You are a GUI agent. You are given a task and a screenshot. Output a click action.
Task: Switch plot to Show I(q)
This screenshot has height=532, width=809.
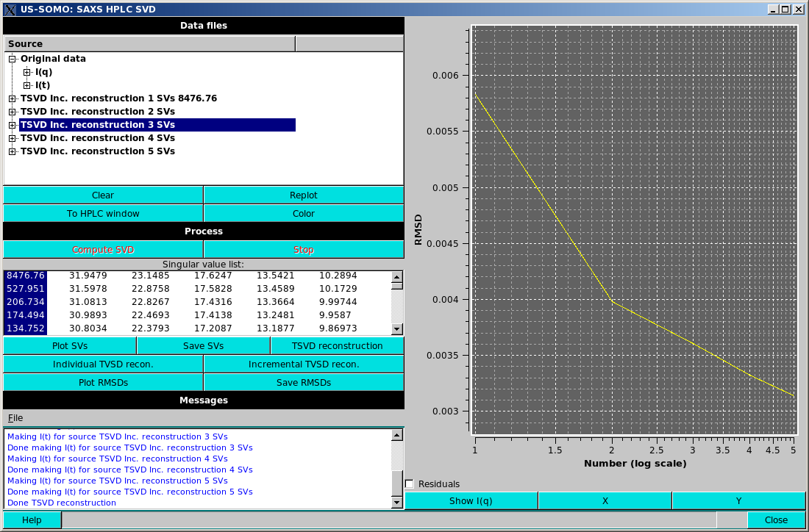[x=471, y=500]
